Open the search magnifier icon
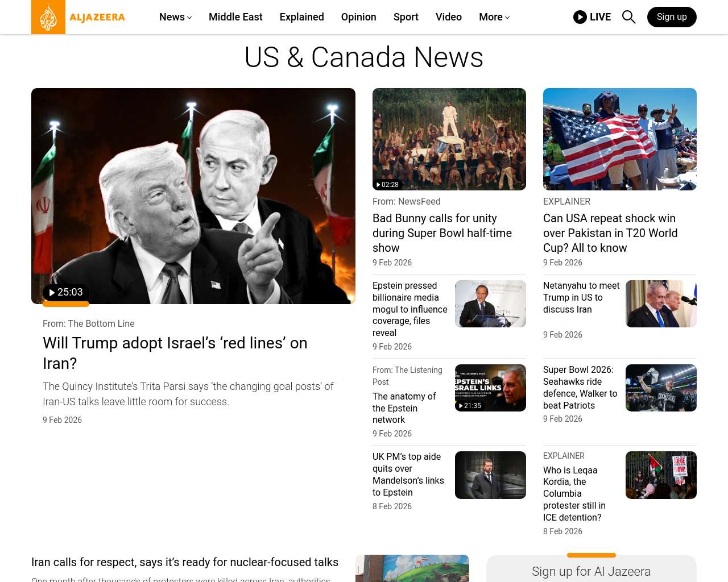Screen dimensions: 728x582 628,17
